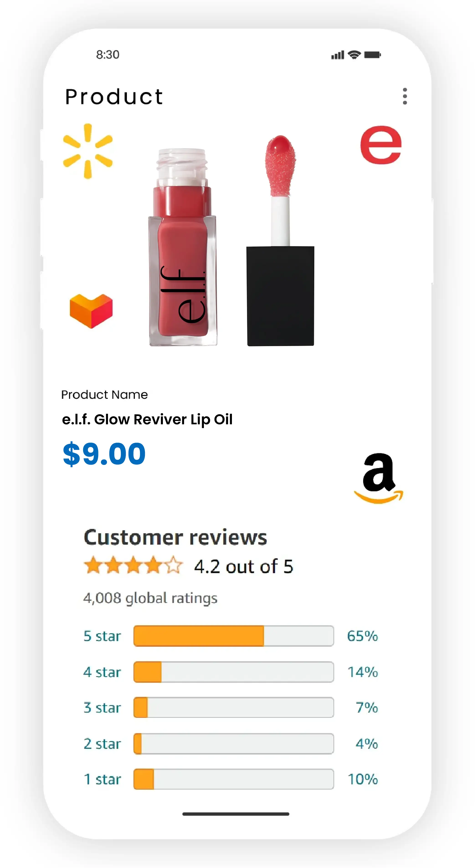Click the lip oil applicator wand image
475x868 pixels.
click(x=280, y=241)
